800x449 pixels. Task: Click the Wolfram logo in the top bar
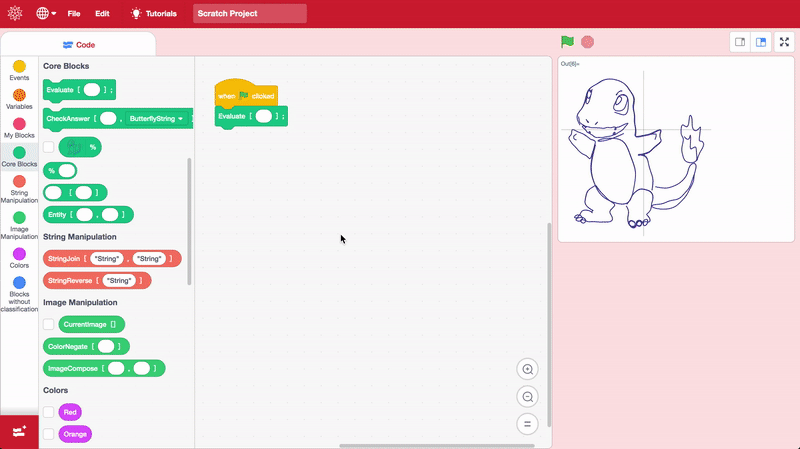coord(15,13)
